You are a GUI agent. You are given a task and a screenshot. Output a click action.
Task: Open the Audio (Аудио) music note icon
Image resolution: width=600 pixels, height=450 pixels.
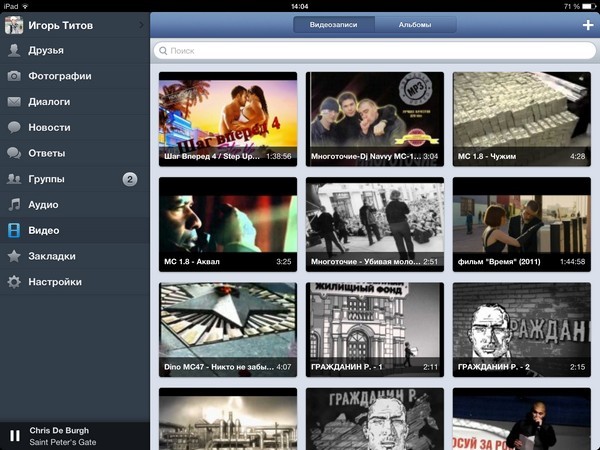click(x=14, y=205)
